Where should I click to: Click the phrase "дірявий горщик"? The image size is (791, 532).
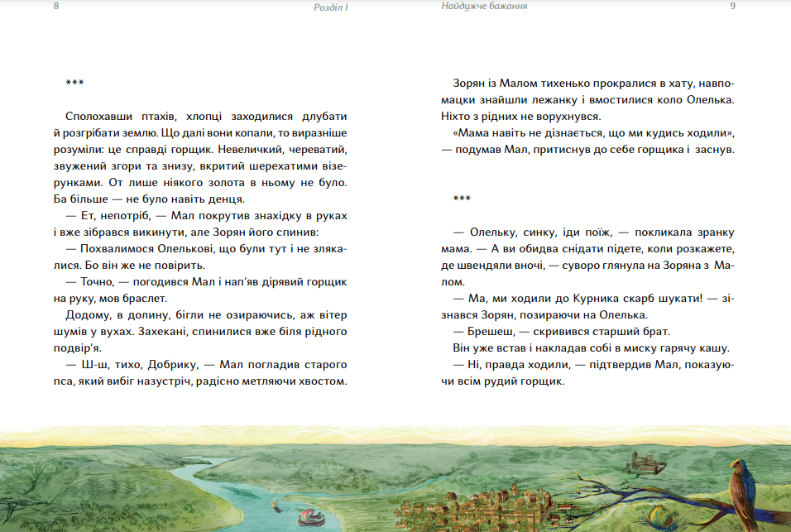303,282
